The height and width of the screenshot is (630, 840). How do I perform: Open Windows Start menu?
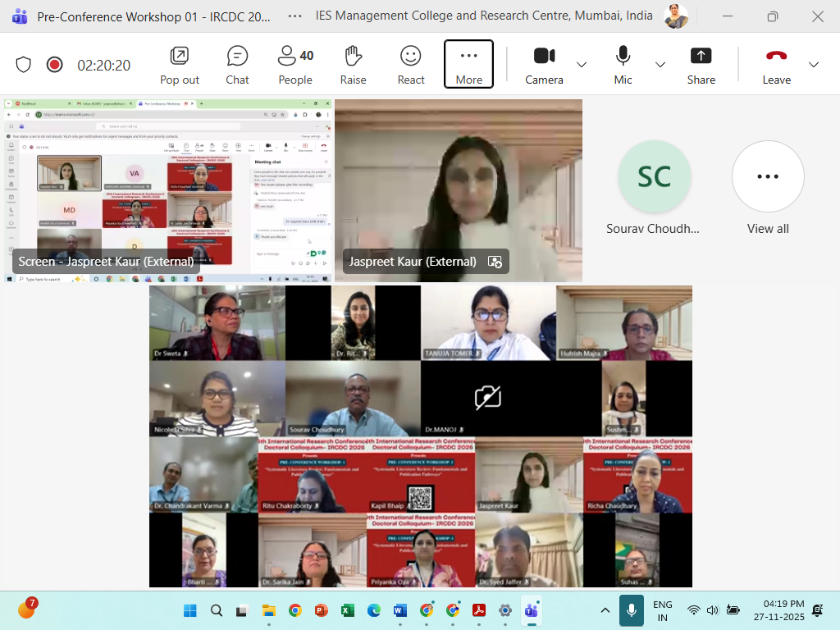point(190,610)
